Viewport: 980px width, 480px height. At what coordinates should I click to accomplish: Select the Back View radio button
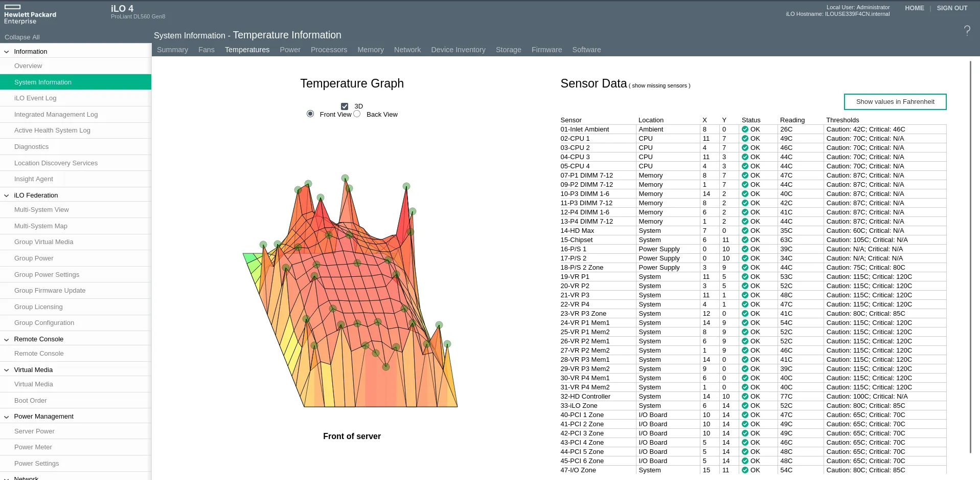pos(357,114)
